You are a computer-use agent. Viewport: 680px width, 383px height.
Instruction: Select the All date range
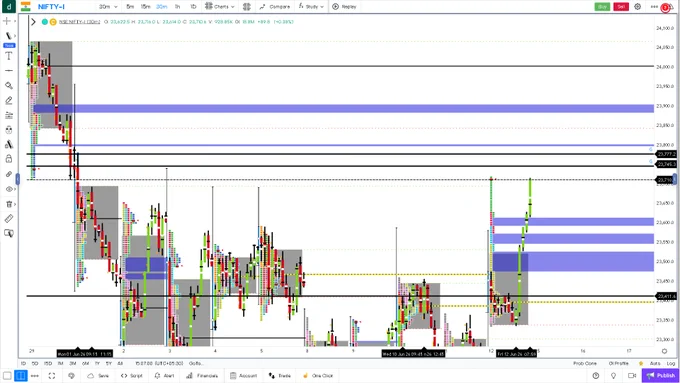[x=120, y=363]
